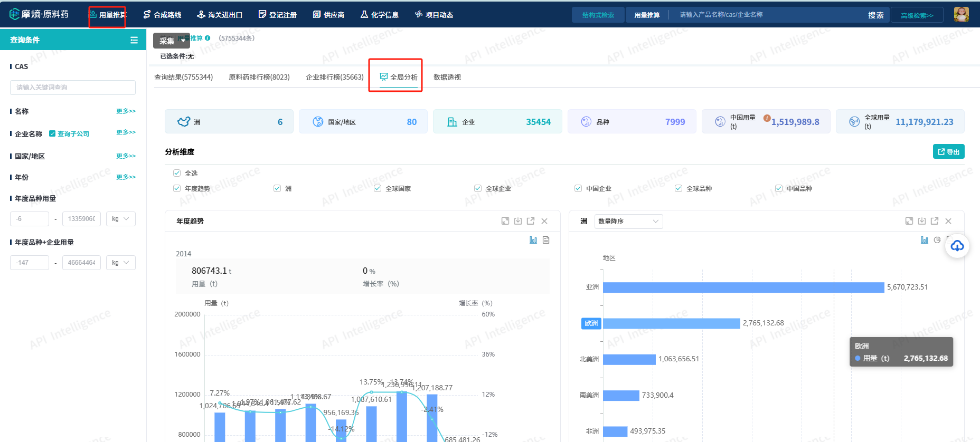This screenshot has height=442, width=980.
Task: Switch 年度趋势 to data table view
Action: tap(546, 240)
